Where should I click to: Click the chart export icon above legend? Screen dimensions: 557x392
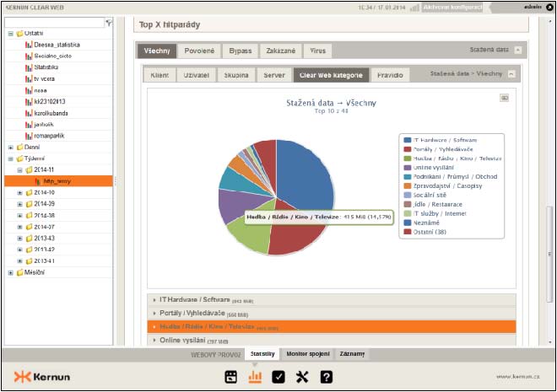click(x=505, y=98)
